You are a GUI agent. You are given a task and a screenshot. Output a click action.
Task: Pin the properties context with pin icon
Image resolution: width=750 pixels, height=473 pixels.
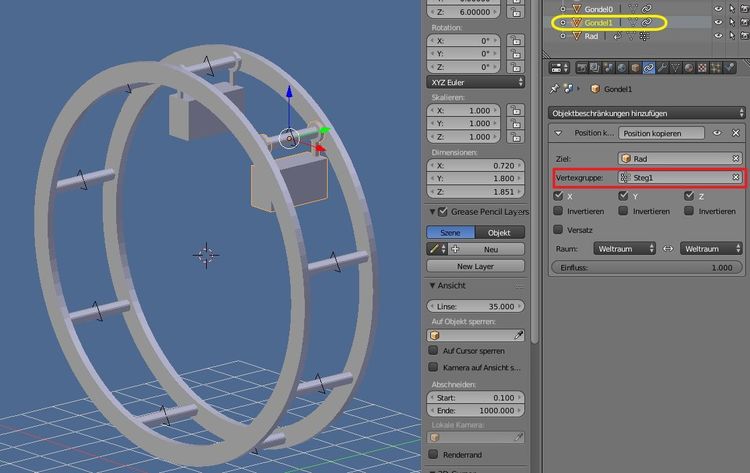pyautogui.click(x=554, y=88)
